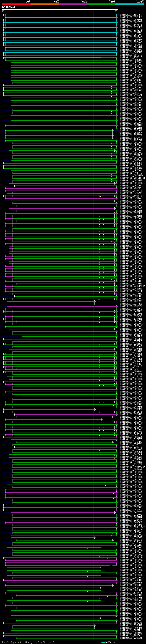146x644 pixels.
Task: Select hit label UniRef100_A8M3Z5
Action: click(x=131, y=437)
